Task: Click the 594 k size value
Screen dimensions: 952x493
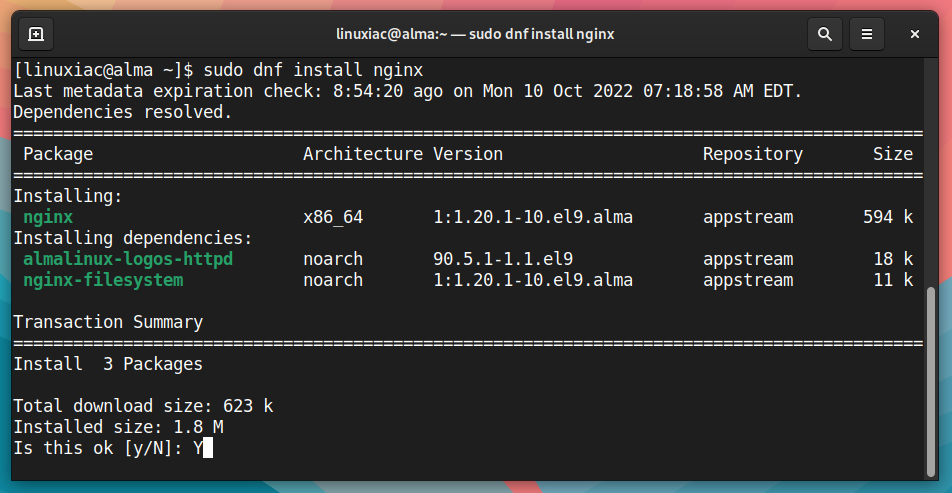Action: (x=888, y=217)
